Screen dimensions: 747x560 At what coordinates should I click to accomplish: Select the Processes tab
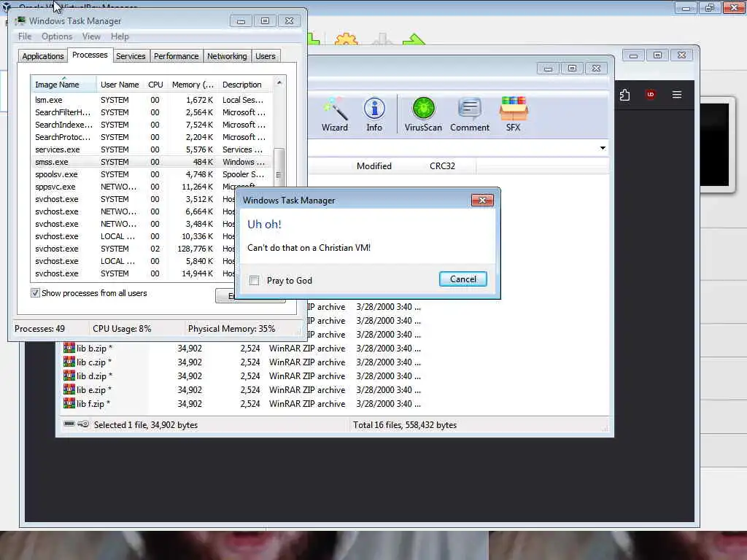click(90, 55)
